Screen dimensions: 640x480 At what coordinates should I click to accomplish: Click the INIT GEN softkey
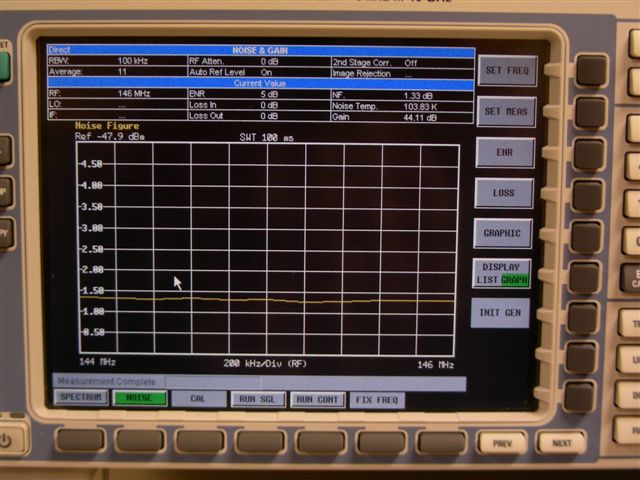pyautogui.click(x=500, y=313)
